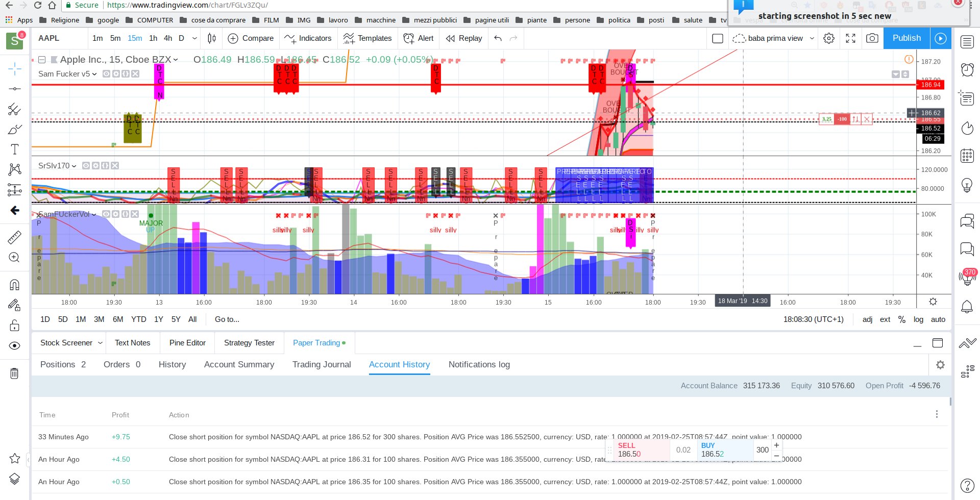Viewport: 980px width, 500px height.
Task: Open the Text Notes tab
Action: [133, 343]
